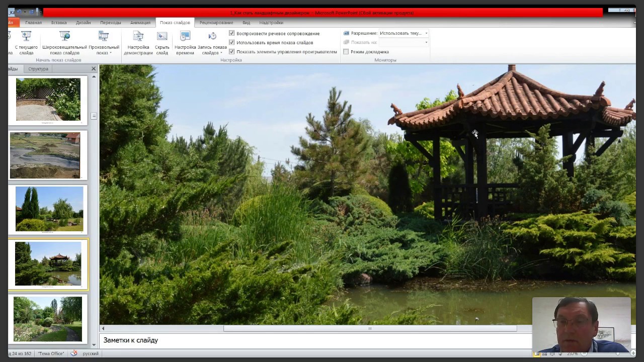The width and height of the screenshot is (644, 362).
Task: Switch to the Вид tab
Action: 247,23
